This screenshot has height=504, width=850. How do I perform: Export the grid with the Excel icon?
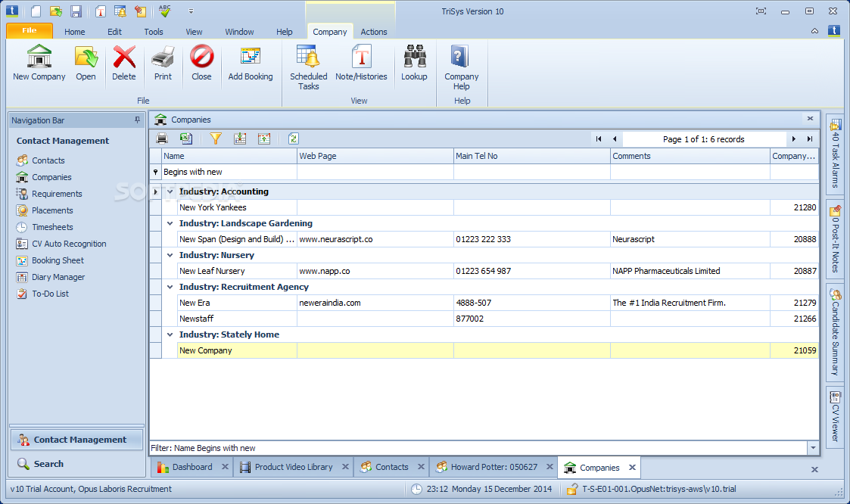coord(185,138)
